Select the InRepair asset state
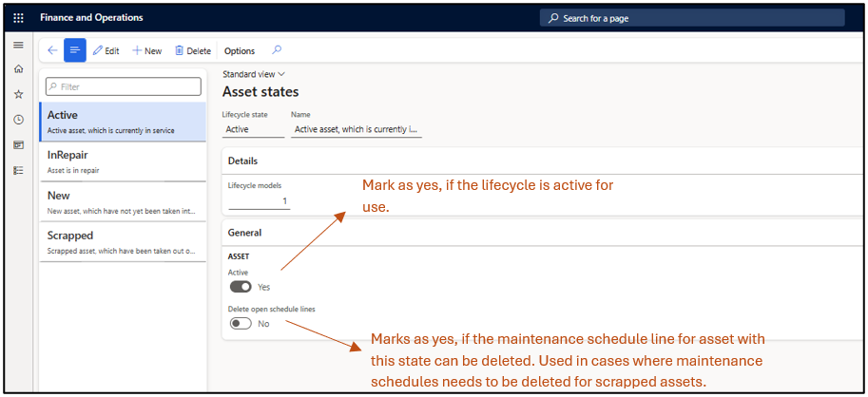The width and height of the screenshot is (868, 397). (123, 162)
